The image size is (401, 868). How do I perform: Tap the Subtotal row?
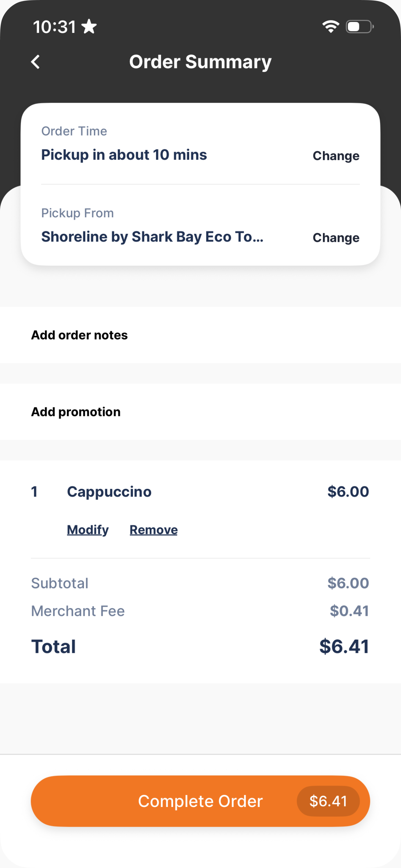[200, 583]
